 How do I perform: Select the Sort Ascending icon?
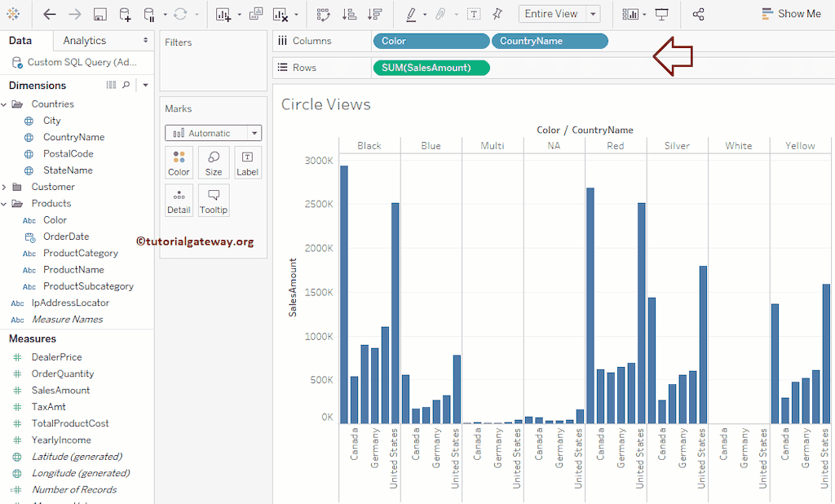(348, 13)
